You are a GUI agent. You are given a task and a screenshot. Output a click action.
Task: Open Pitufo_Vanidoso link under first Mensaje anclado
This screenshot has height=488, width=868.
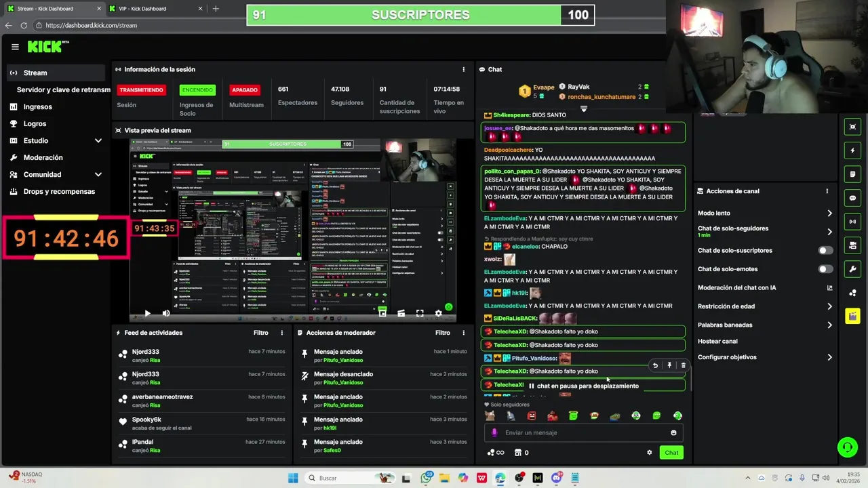pyautogui.click(x=343, y=360)
